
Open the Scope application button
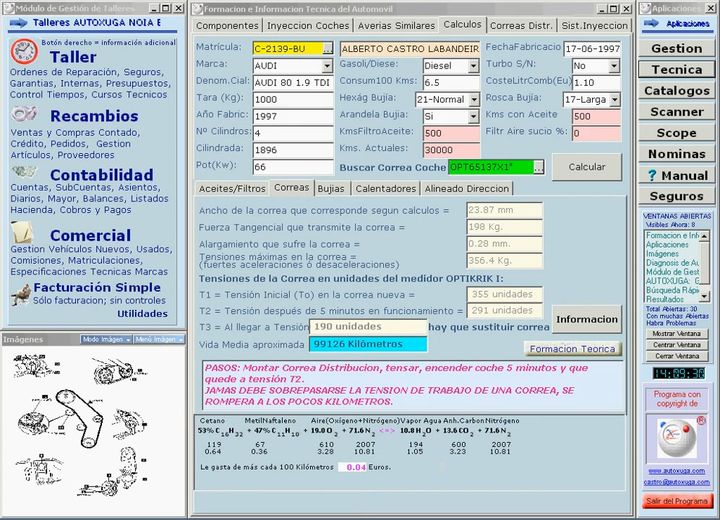pos(676,133)
